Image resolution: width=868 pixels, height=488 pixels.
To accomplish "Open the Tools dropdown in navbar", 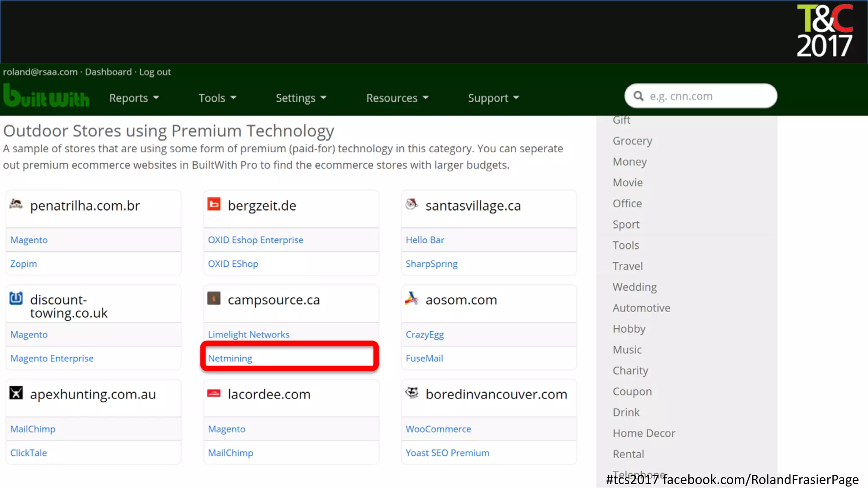I will coord(217,98).
